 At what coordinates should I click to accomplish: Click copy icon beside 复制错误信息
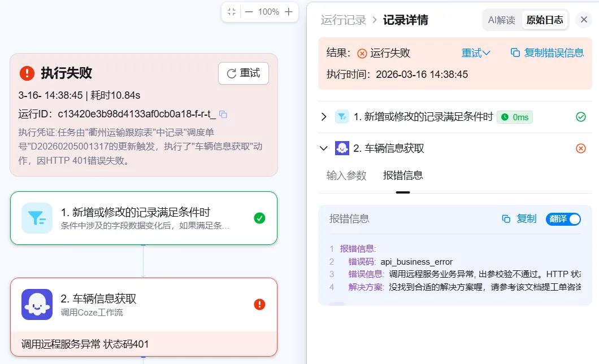515,52
